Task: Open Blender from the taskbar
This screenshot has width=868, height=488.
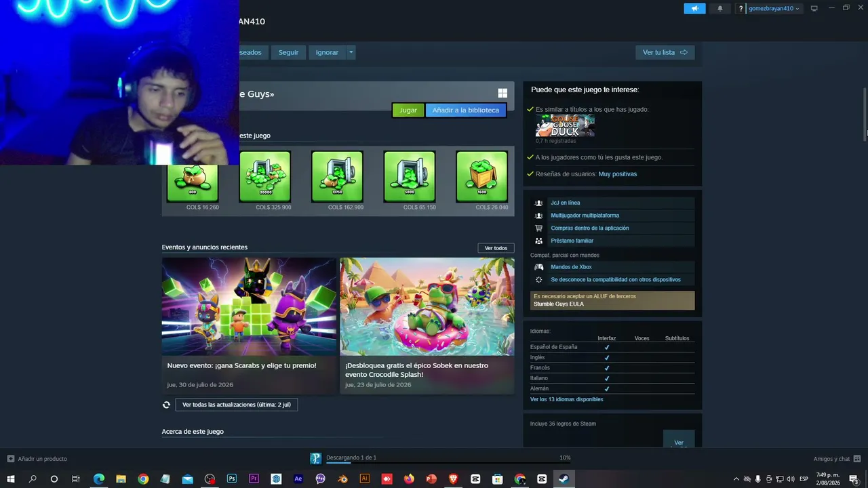Action: (342, 479)
